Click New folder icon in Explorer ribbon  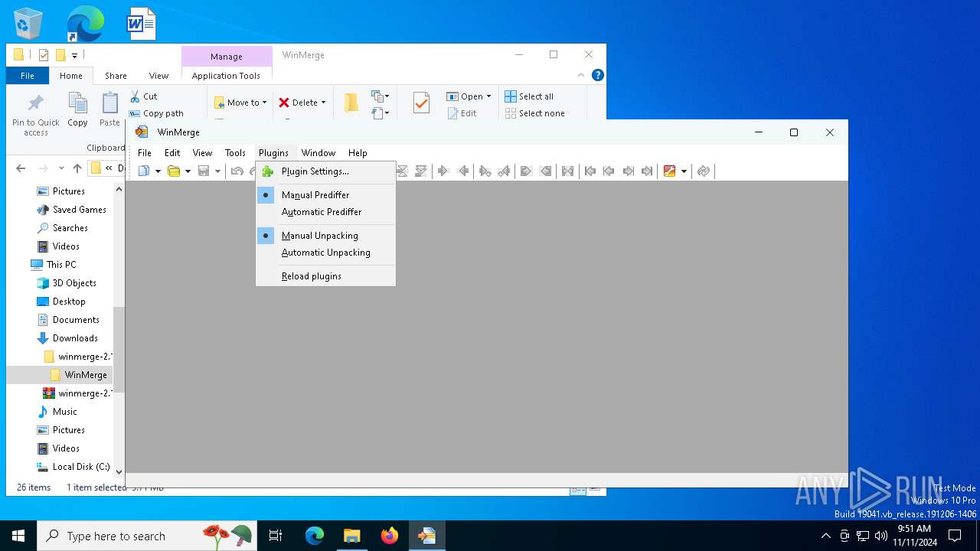click(351, 103)
